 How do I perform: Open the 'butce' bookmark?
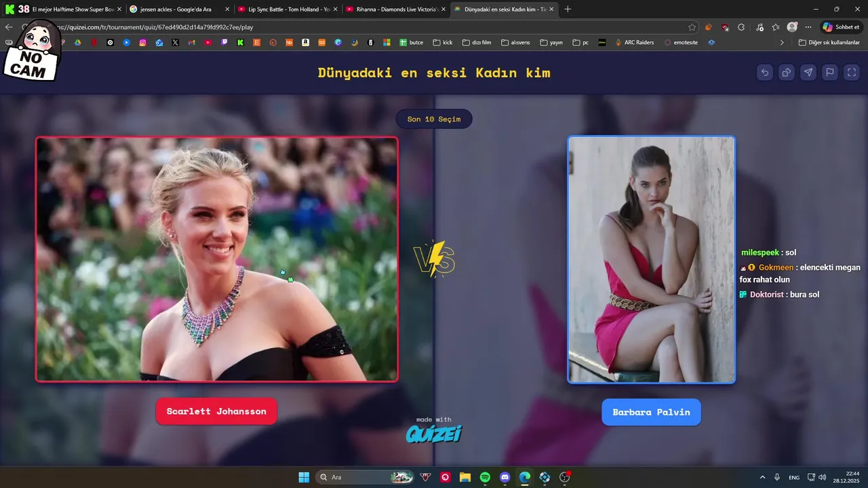coord(411,42)
